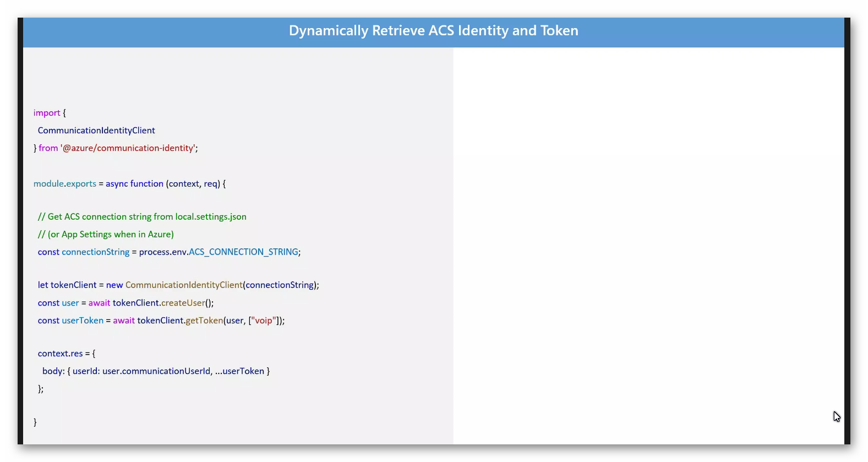Image resolution: width=868 pixels, height=462 pixels.
Task: Click the (context, req) parameter list
Action: click(193, 184)
